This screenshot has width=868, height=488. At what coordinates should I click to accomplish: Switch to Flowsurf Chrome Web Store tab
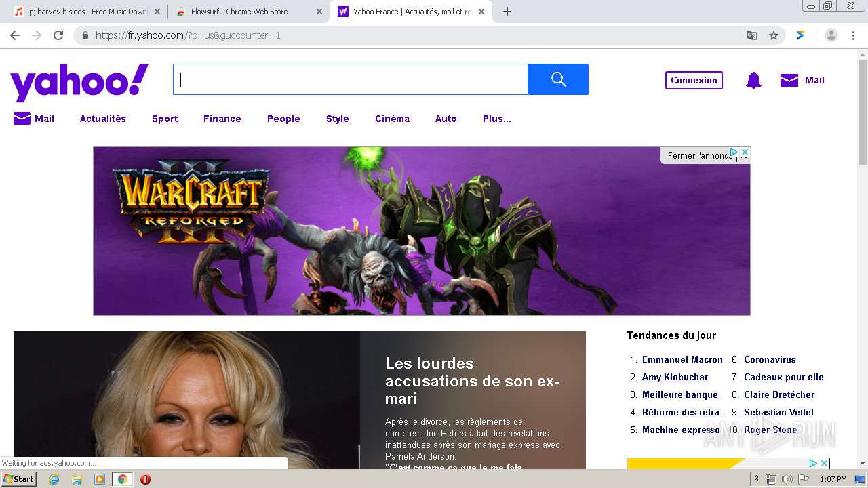tap(248, 12)
